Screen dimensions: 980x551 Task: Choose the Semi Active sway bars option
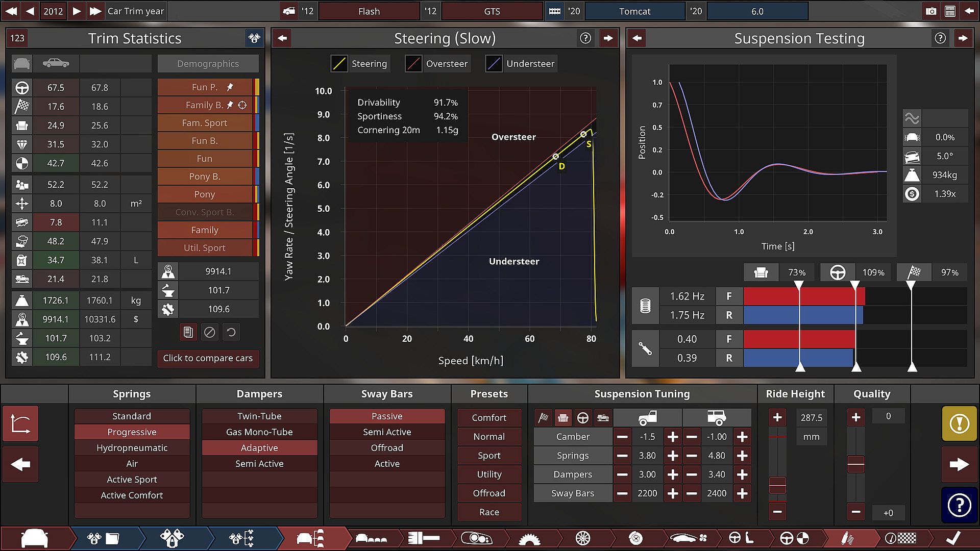point(387,432)
